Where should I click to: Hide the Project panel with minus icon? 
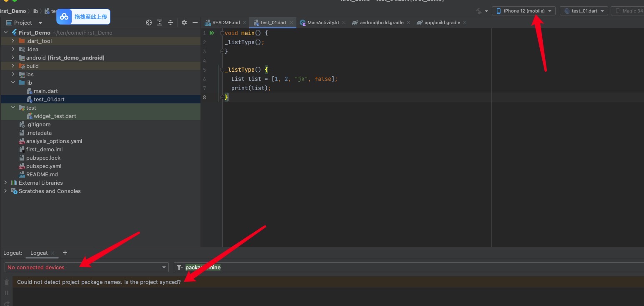(x=194, y=23)
